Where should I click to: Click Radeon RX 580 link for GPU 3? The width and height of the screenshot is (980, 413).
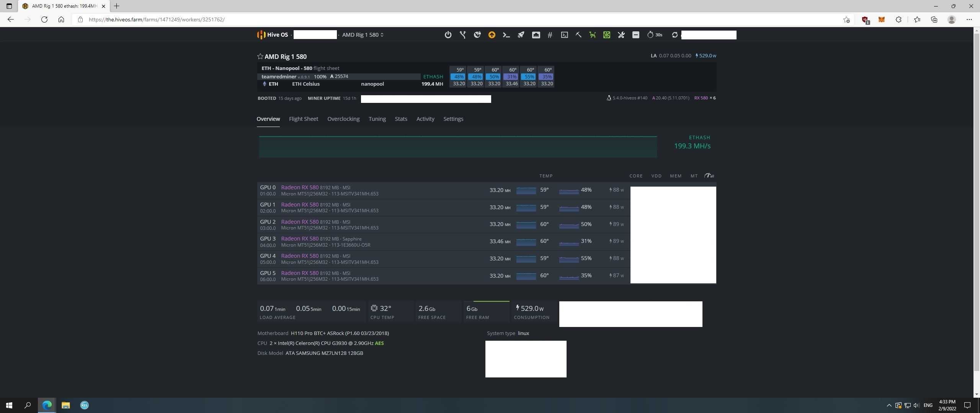coord(299,239)
